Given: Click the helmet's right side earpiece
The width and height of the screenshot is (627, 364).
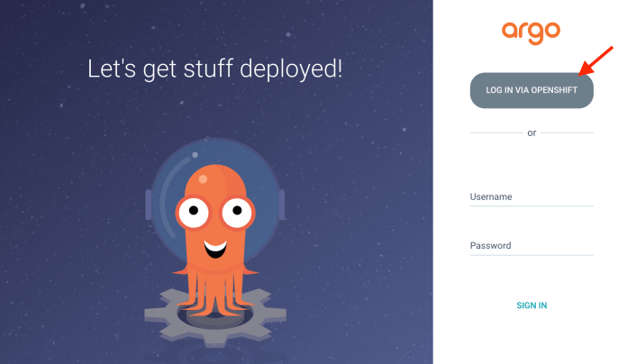Looking at the screenshot, I should [x=280, y=205].
